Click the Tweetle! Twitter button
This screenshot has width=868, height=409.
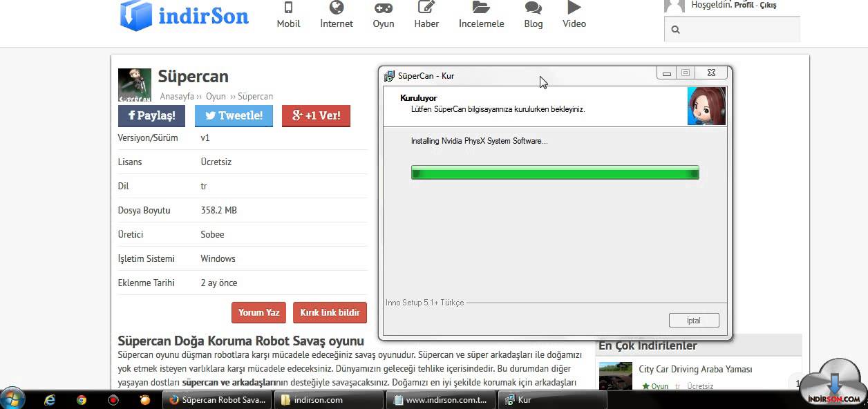(234, 115)
